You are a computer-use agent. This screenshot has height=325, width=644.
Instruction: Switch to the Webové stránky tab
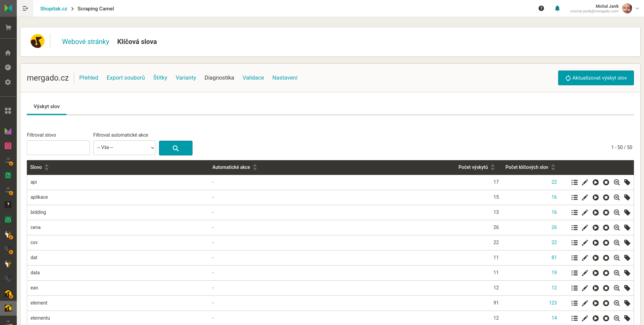pyautogui.click(x=86, y=42)
